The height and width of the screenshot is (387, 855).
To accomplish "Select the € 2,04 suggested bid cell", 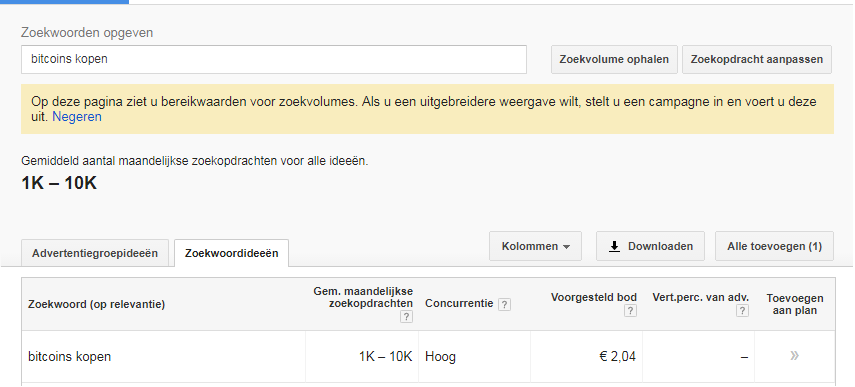I will pos(586,356).
